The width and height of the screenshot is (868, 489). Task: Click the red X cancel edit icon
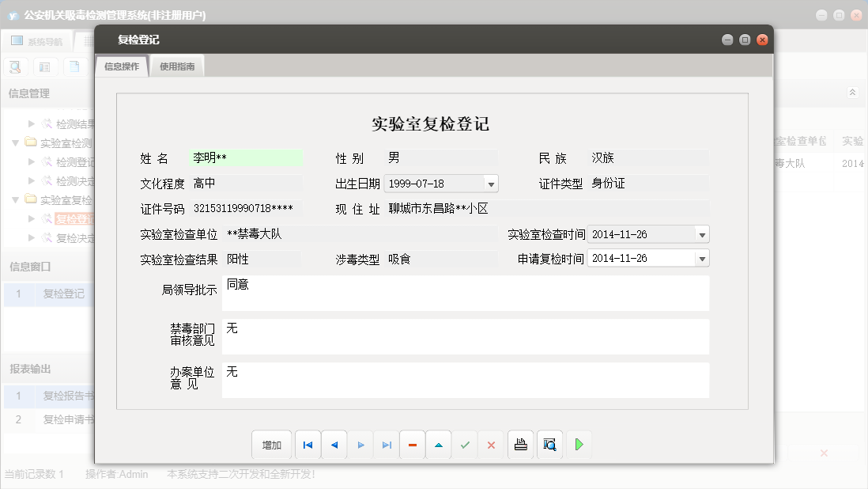coord(491,445)
